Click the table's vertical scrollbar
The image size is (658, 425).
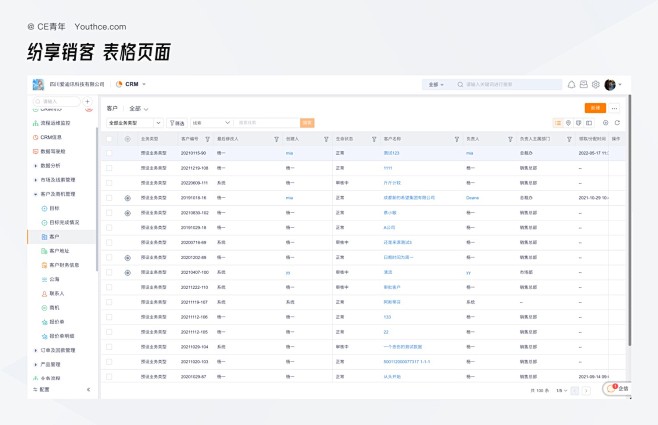click(629, 220)
